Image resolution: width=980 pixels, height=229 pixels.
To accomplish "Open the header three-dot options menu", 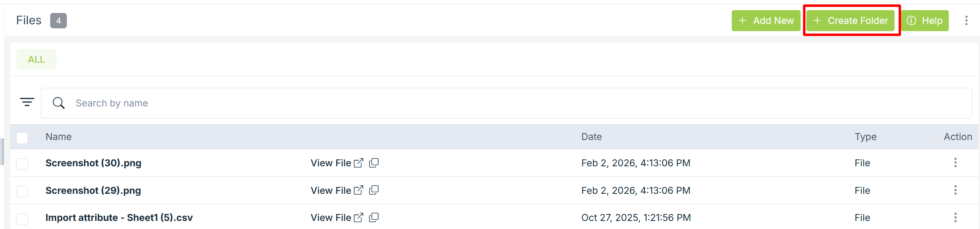I will click(x=966, y=21).
